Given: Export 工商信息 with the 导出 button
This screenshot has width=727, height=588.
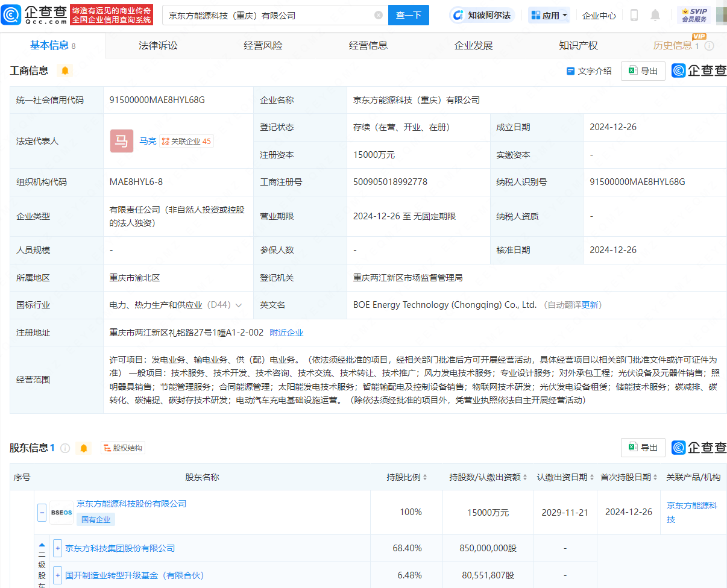Looking at the screenshot, I should [x=643, y=71].
